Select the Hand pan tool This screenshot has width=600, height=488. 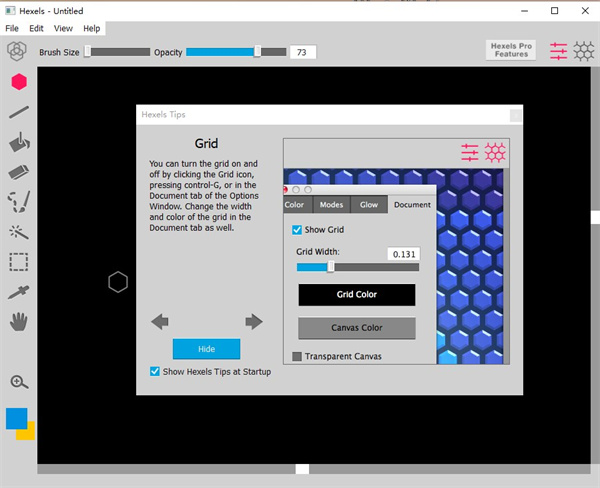18,322
